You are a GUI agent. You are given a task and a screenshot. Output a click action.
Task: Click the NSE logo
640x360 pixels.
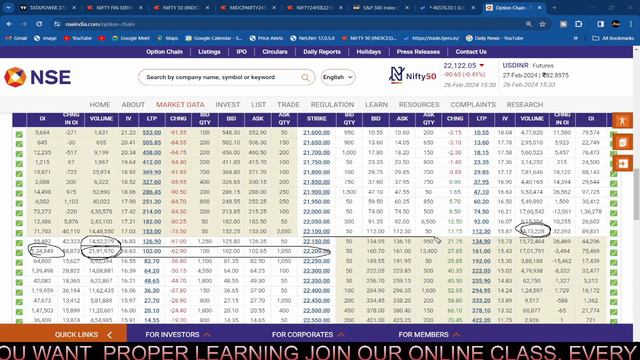pyautogui.click(x=38, y=77)
